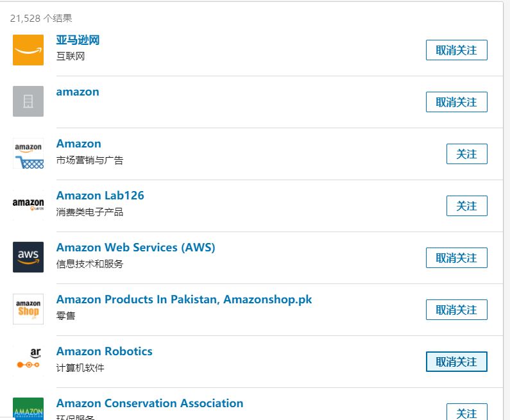This screenshot has height=420, width=510.
Task: Follow Amazon Lab126 with its 关注 button
Action: pyautogui.click(x=466, y=206)
